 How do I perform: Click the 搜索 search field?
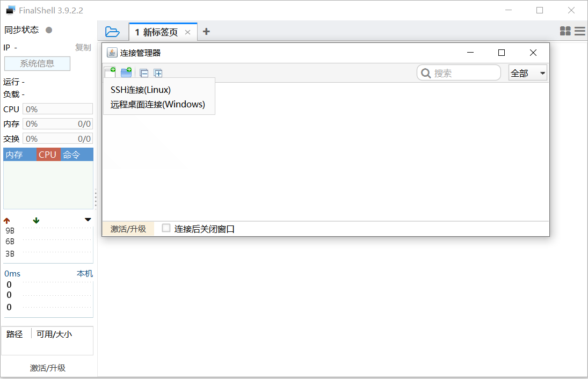464,73
